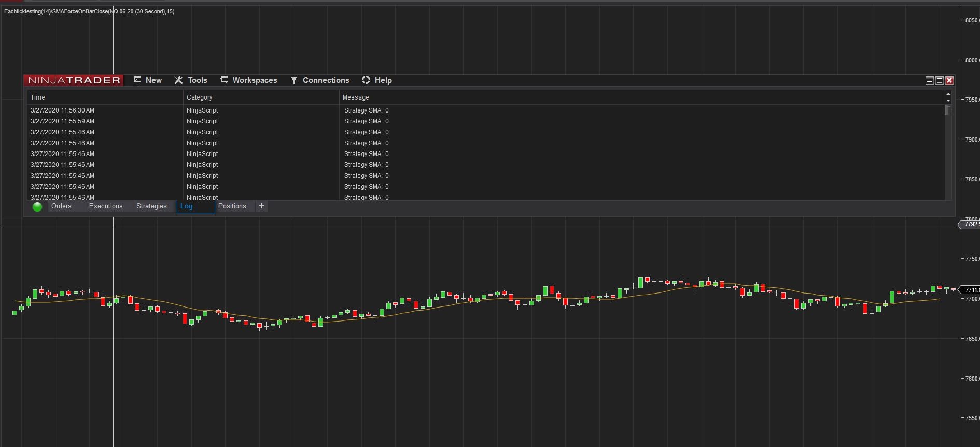Click the 8050 price axis label
This screenshot has height=447, width=980.
(972, 20)
